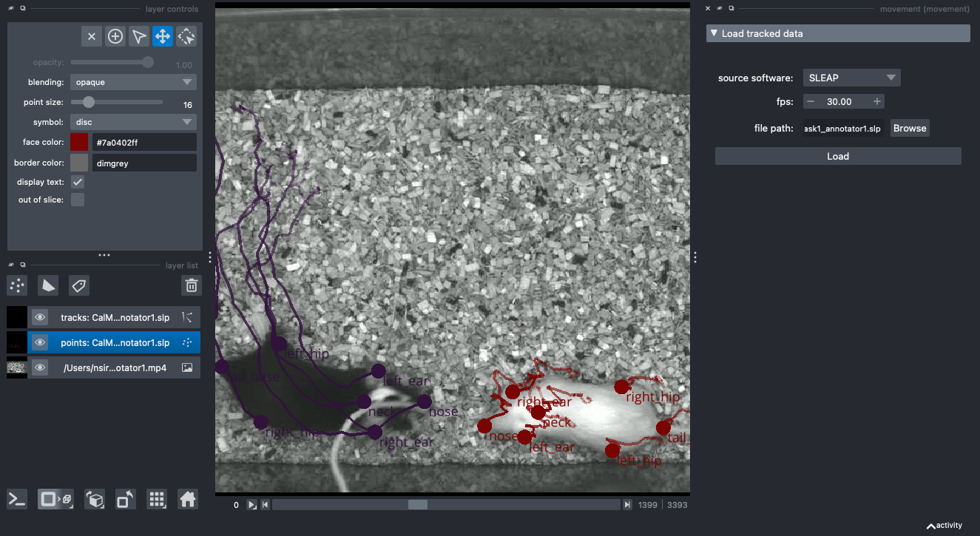980x536 pixels.
Task: Choose the pan/zoom mode tool
Action: point(163,36)
